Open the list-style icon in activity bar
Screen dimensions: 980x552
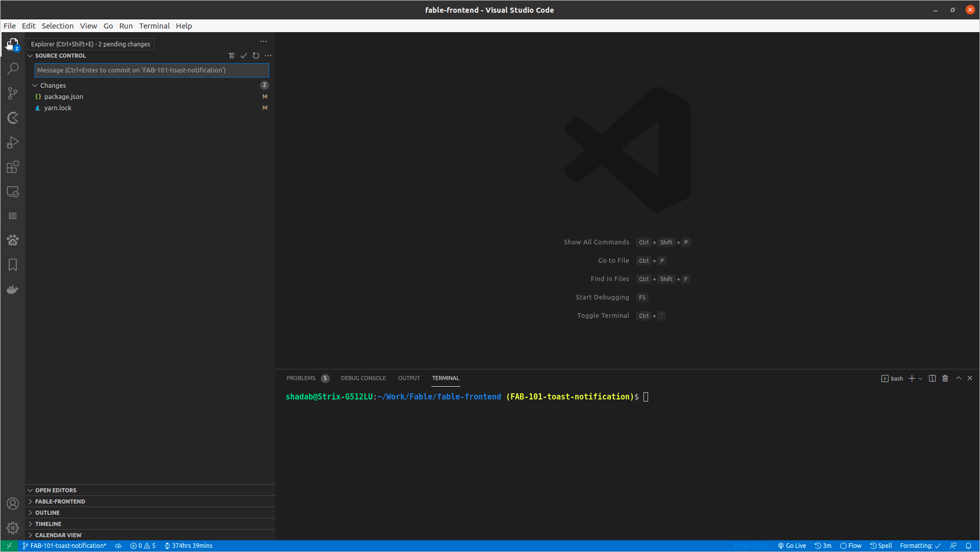13,216
